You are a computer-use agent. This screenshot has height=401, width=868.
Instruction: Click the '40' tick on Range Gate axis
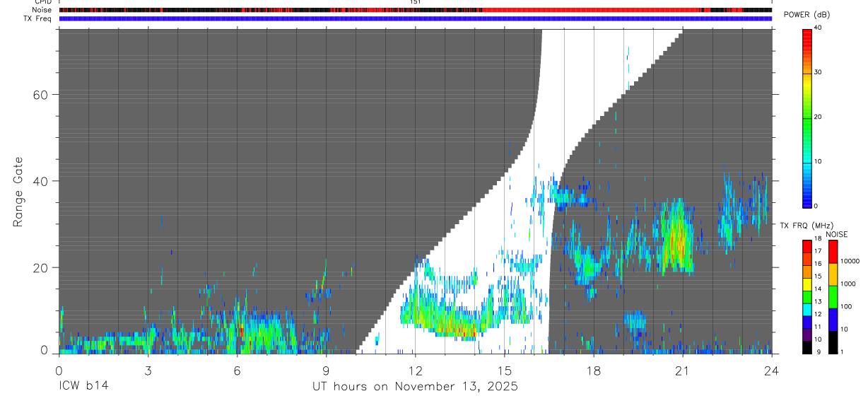(42, 181)
